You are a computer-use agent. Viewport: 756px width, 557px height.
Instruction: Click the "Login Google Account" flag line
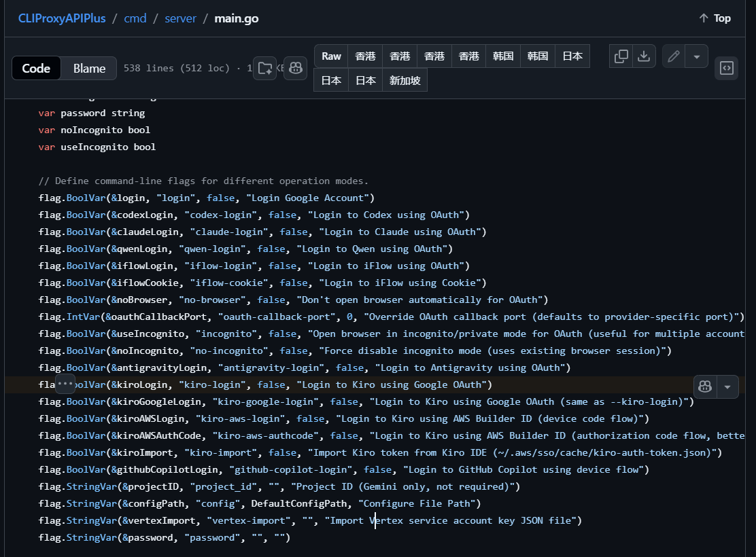tap(207, 198)
